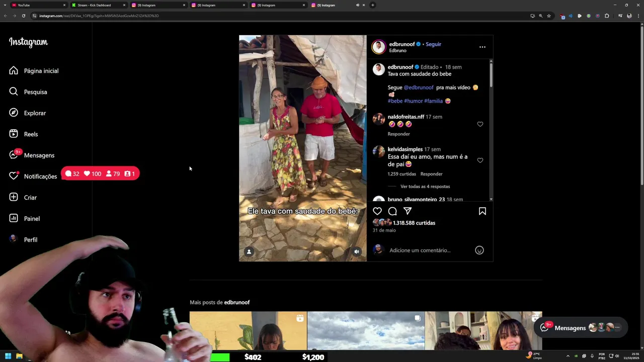Image resolution: width=644 pixels, height=362 pixels.
Task: Go back in the browser
Action: coord(6,16)
